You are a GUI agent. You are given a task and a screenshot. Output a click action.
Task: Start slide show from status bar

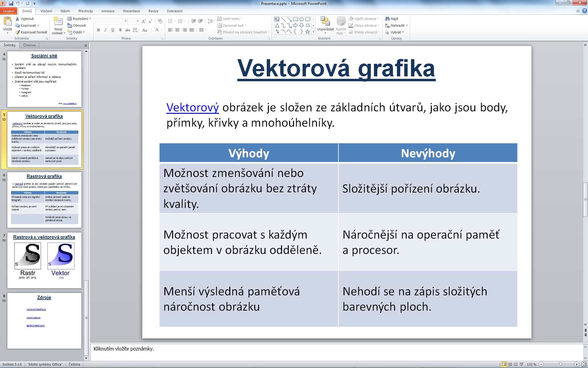tap(522, 364)
